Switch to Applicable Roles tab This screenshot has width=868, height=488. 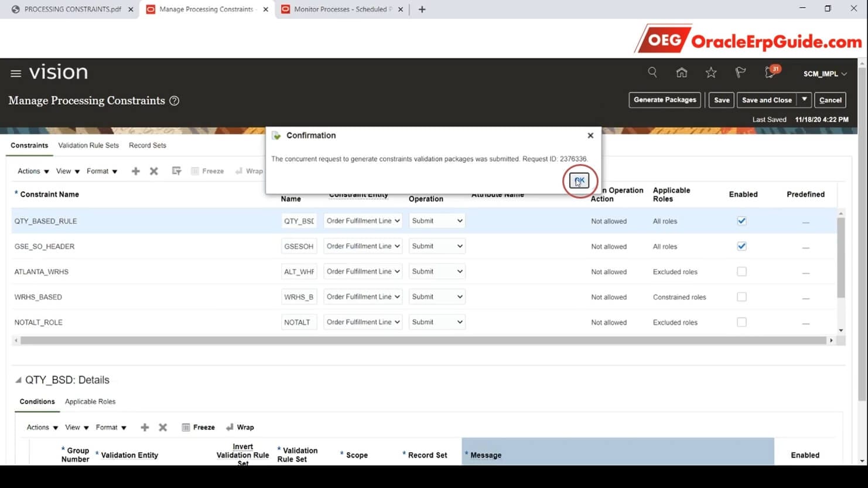90,401
